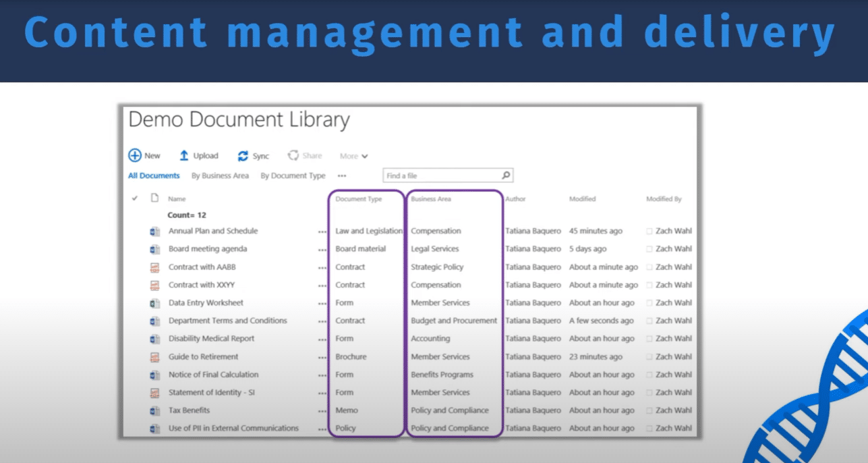Toggle Zach Wahl presence box, Use of PII row
Screen dimensions: 868x463
coord(649,429)
